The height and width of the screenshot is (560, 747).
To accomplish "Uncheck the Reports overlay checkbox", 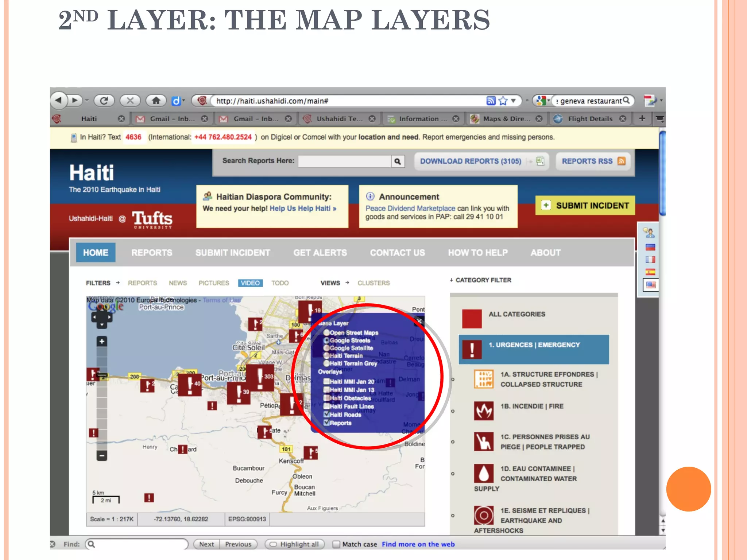I will [327, 423].
